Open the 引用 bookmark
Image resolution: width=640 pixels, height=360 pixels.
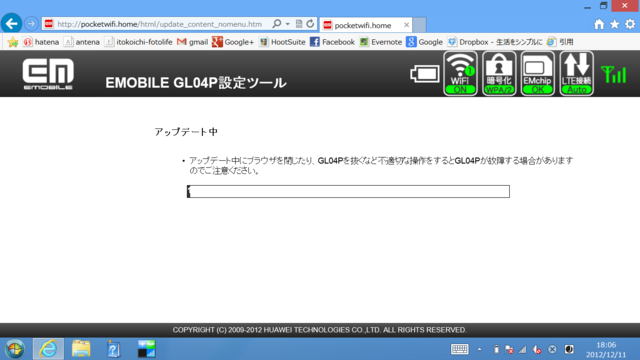click(560, 42)
